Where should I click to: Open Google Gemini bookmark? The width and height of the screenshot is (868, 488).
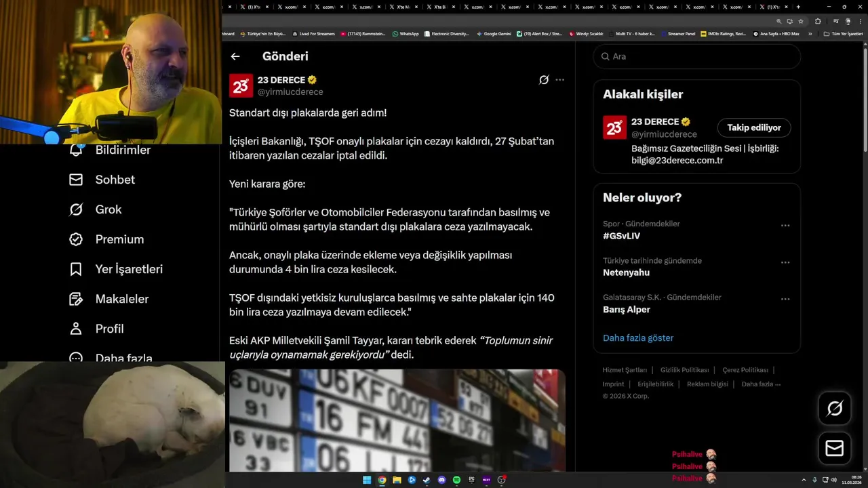pos(494,33)
